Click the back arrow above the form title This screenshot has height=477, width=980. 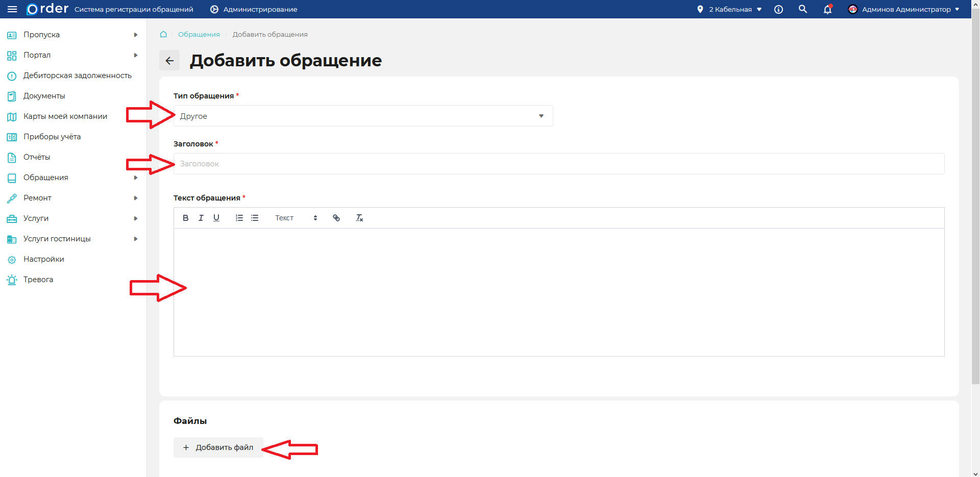pos(169,60)
